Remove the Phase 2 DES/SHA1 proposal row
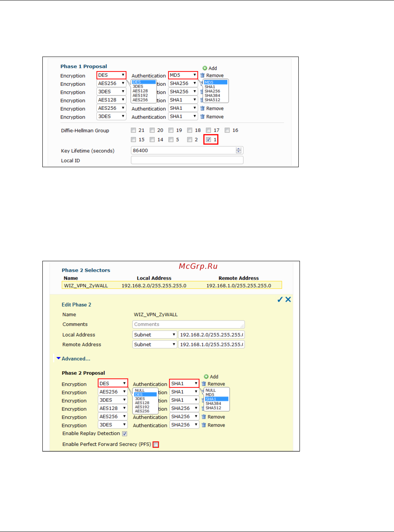Image resolution: width=394 pixels, height=532 pixels. pyautogui.click(x=213, y=384)
